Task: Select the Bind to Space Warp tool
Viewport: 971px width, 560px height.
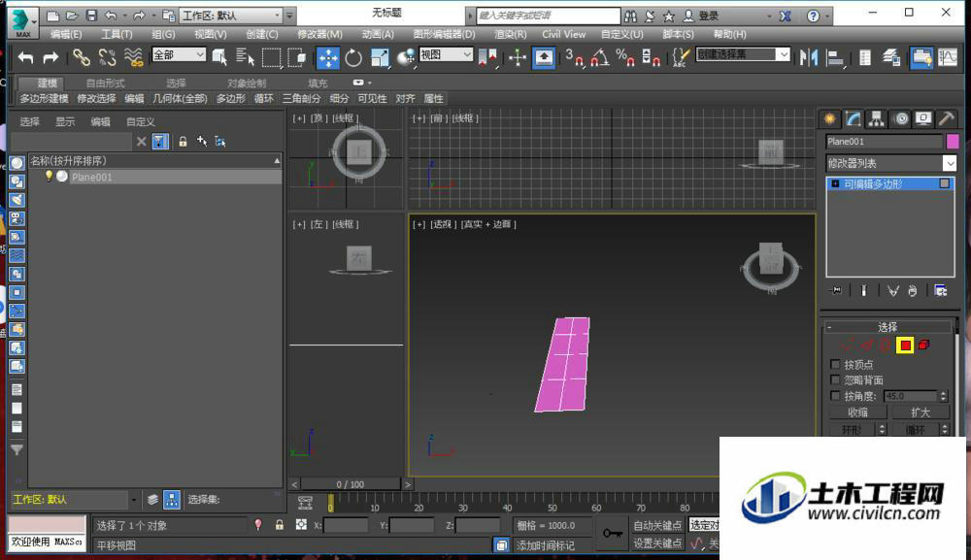Action: 133,57
